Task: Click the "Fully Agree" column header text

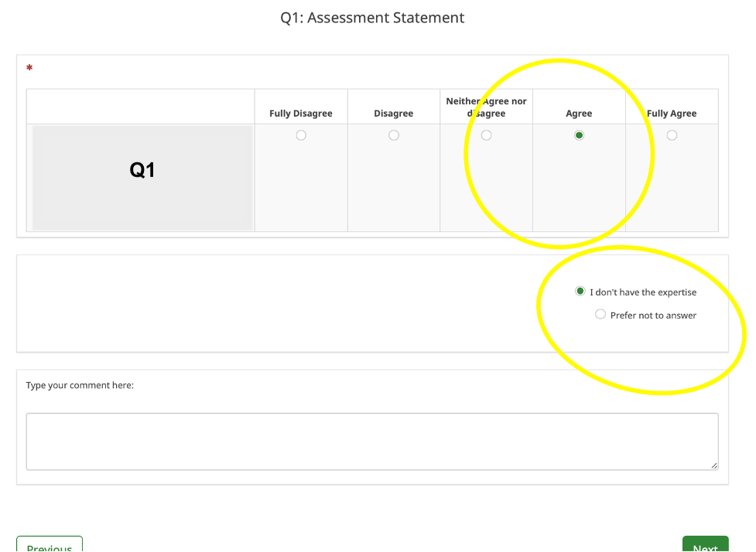Action: coord(672,114)
